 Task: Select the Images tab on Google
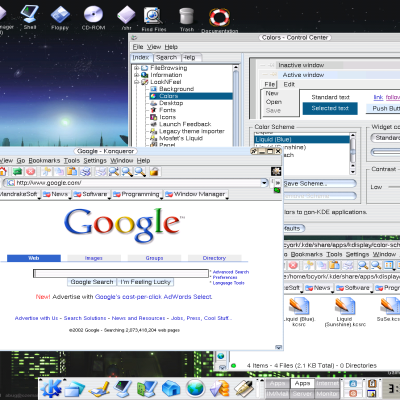[x=94, y=258]
